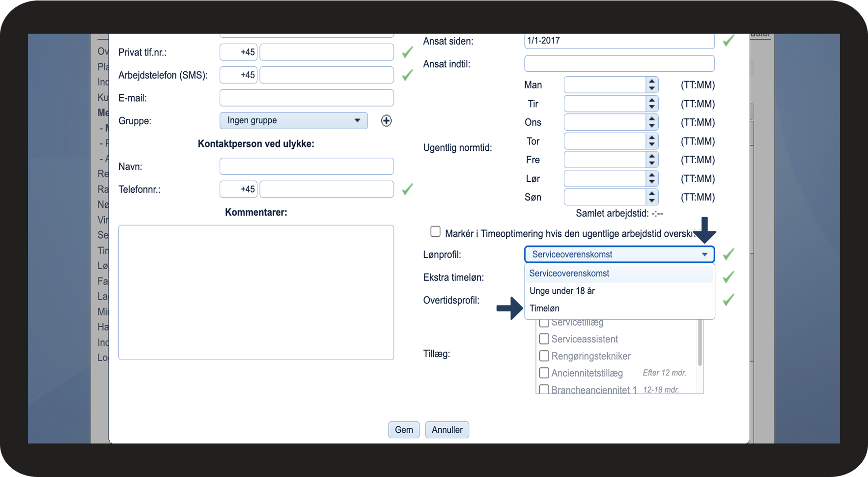Enable Markér i Timeoptimering checkbox
Image resolution: width=868 pixels, height=477 pixels.
(x=435, y=231)
